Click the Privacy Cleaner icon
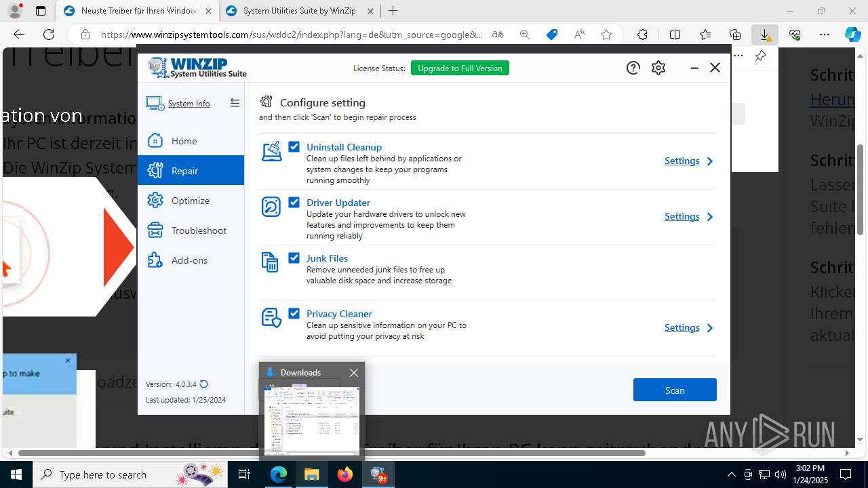The image size is (868, 488). coord(271,318)
